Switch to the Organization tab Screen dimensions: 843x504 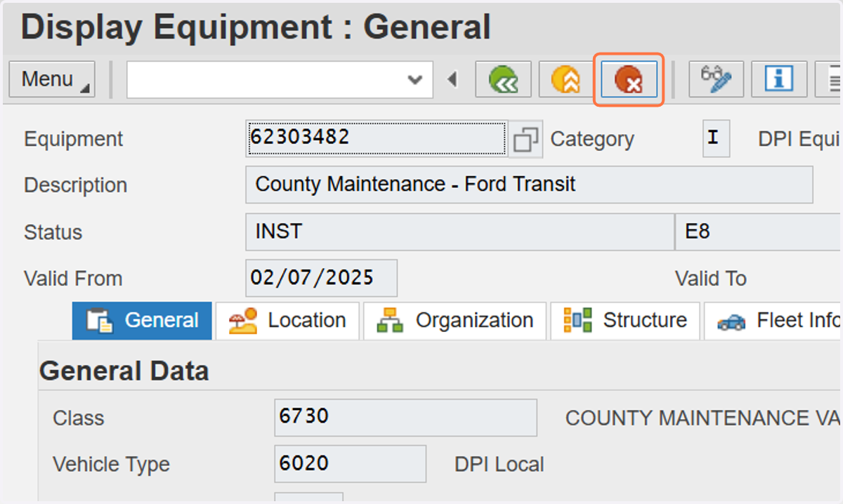point(455,321)
